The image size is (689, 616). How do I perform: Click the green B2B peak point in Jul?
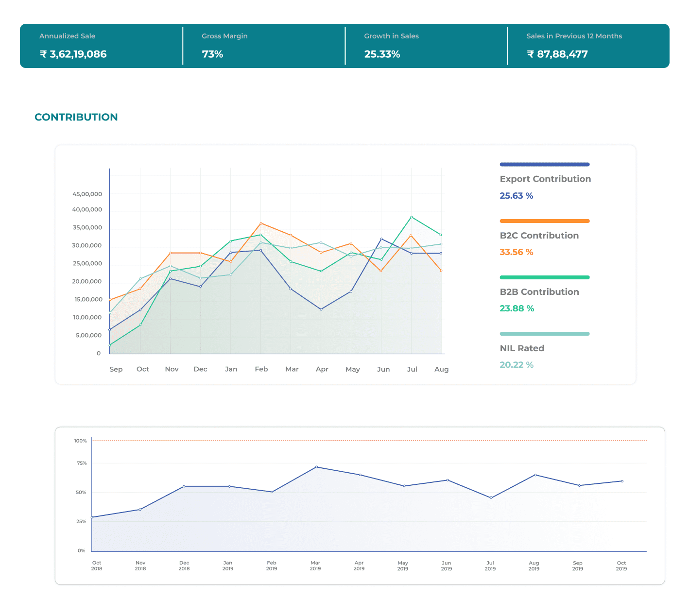(x=412, y=217)
